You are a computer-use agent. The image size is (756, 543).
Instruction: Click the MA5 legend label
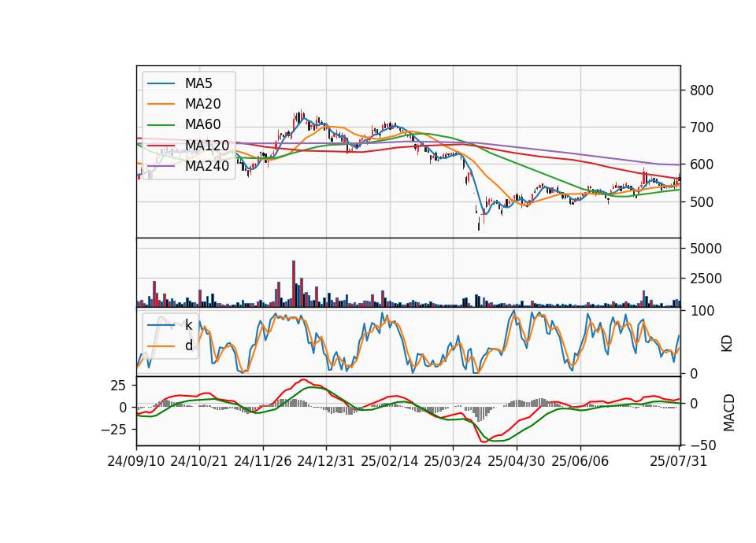(x=198, y=83)
